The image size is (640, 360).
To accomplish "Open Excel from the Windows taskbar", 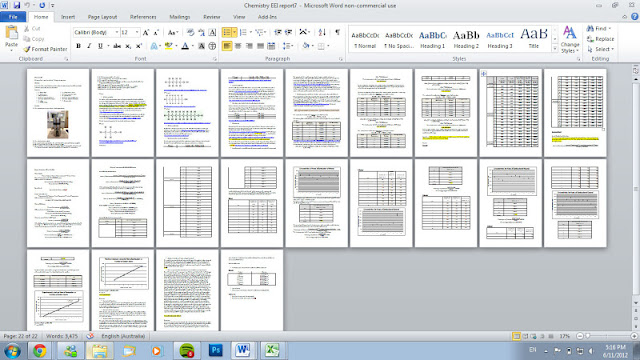I will (x=271, y=350).
